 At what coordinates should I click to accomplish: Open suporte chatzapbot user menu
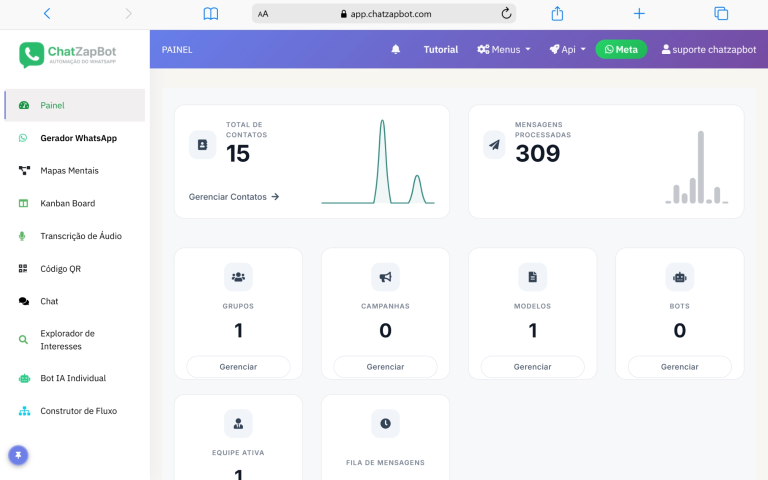tap(709, 49)
